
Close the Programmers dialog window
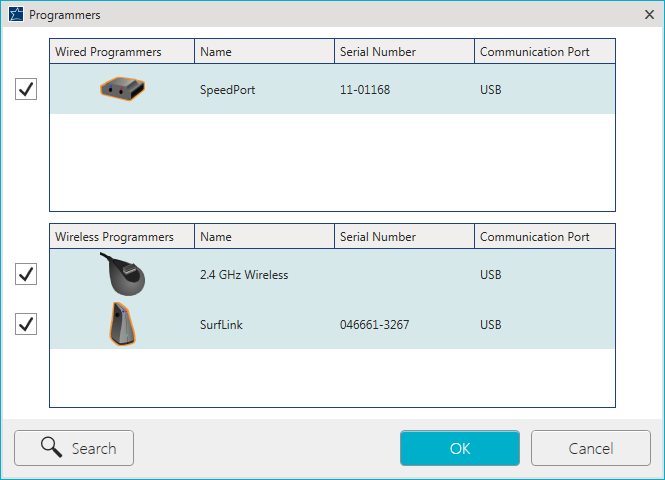click(649, 14)
